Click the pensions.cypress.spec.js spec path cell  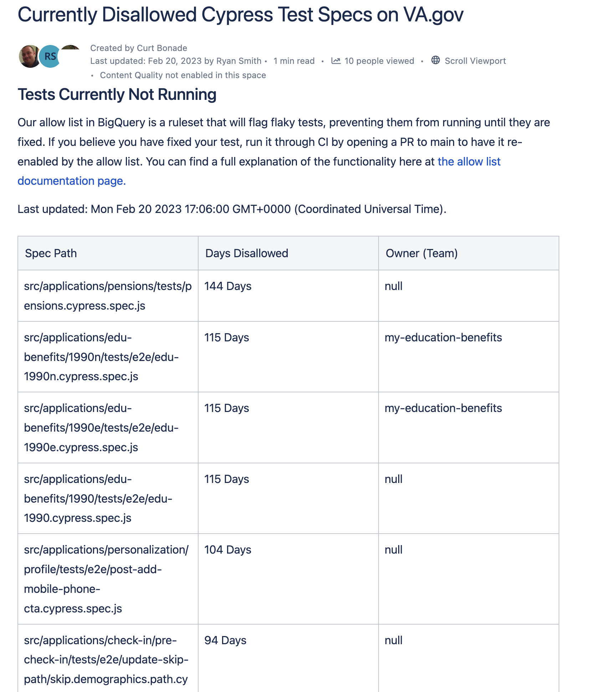click(108, 296)
